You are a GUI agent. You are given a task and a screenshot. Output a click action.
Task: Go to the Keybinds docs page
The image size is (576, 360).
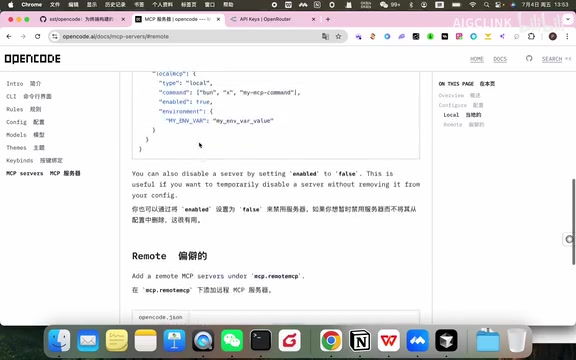tap(34, 161)
